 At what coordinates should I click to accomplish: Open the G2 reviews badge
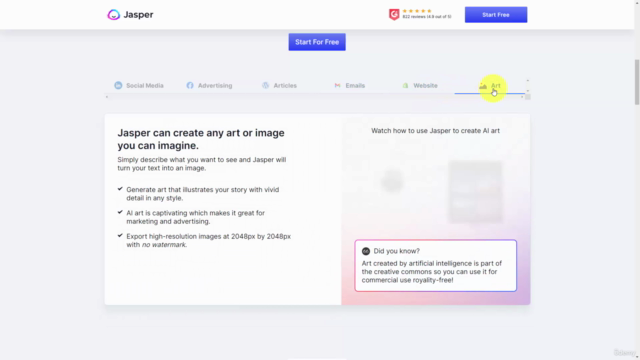tap(393, 15)
